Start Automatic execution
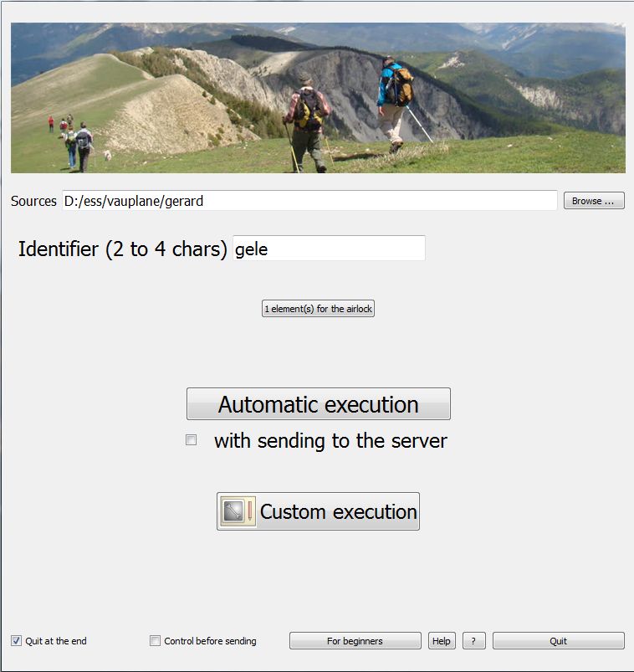This screenshot has width=634, height=672. tap(319, 403)
